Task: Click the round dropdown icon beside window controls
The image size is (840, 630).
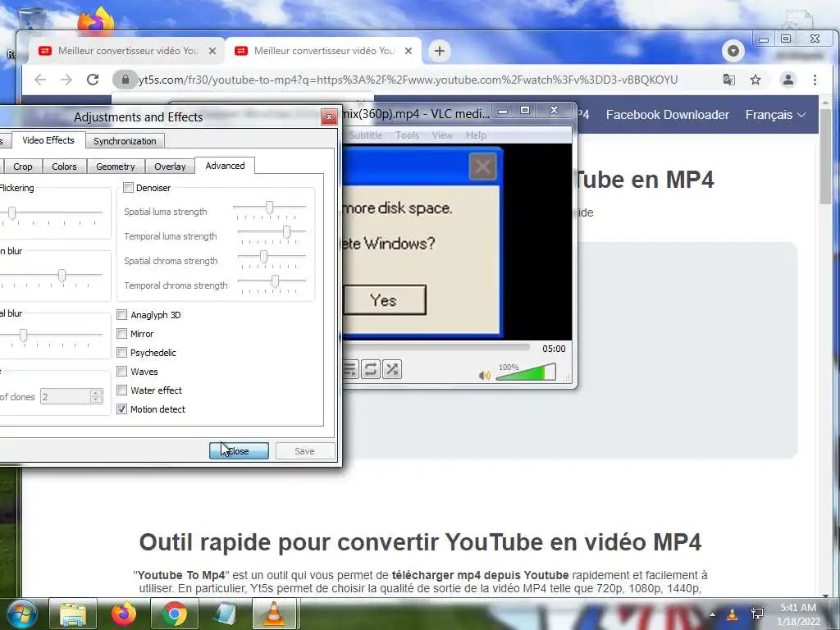Action: 733,52
